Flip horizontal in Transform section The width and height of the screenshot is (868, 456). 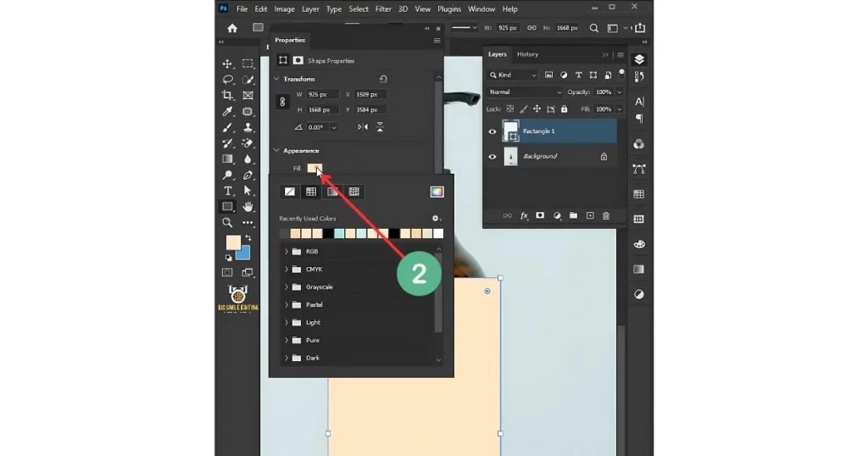pyautogui.click(x=363, y=127)
